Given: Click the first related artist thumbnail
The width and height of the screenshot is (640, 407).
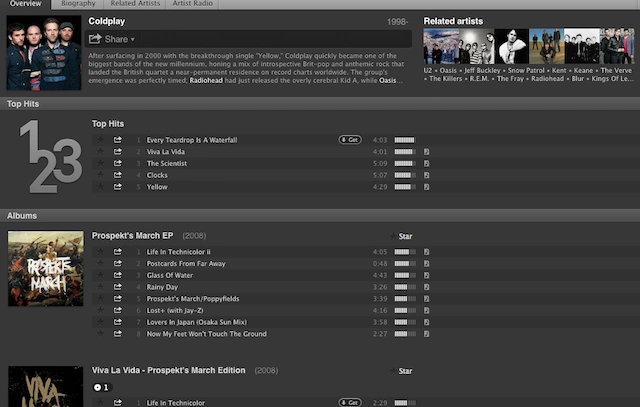Looking at the screenshot, I should click(x=441, y=46).
